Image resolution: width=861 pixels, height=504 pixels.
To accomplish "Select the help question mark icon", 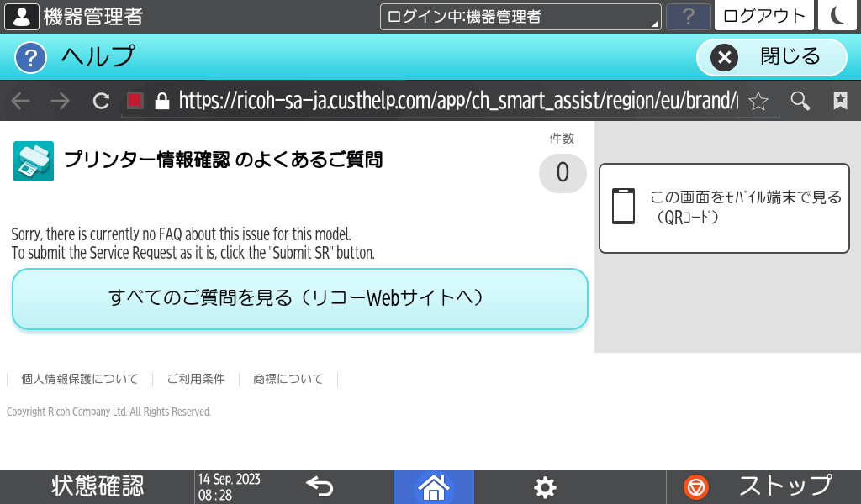I will pyautogui.click(x=30, y=58).
